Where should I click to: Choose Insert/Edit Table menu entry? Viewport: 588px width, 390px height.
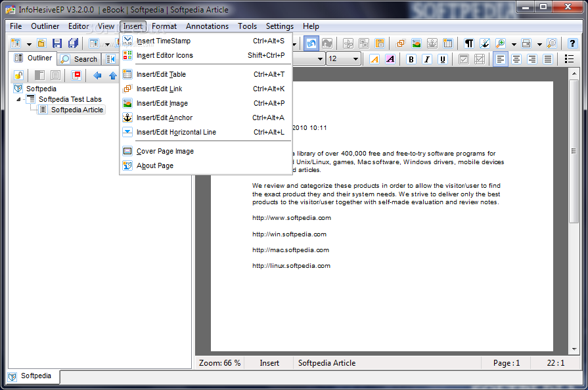point(205,74)
